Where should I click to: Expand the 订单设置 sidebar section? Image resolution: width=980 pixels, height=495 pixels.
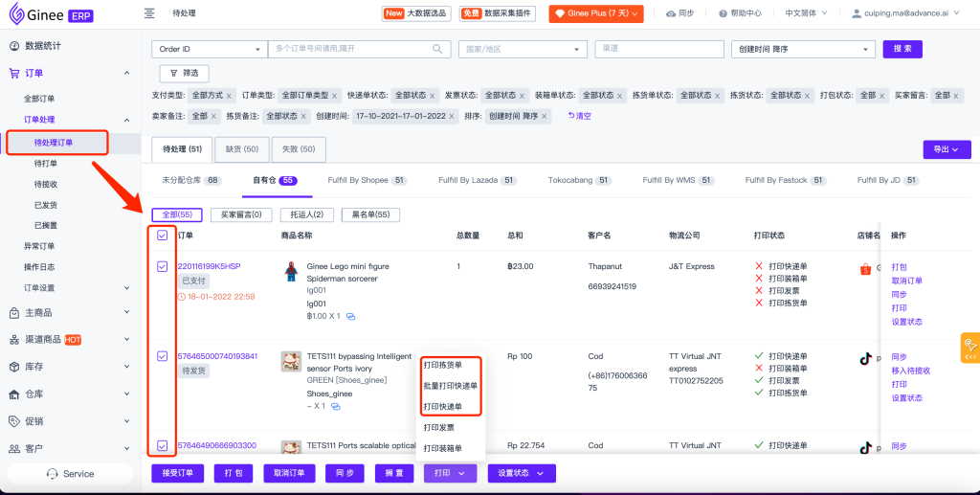pyautogui.click(x=127, y=288)
